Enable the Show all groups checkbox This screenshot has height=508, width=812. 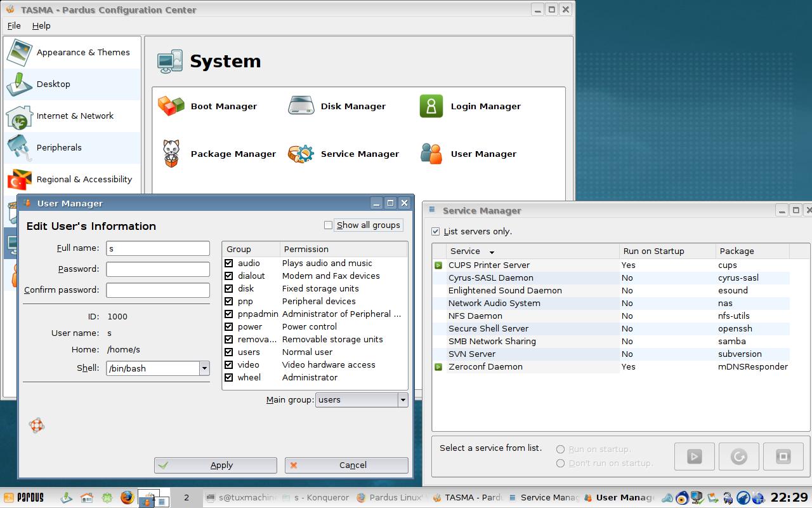point(328,225)
